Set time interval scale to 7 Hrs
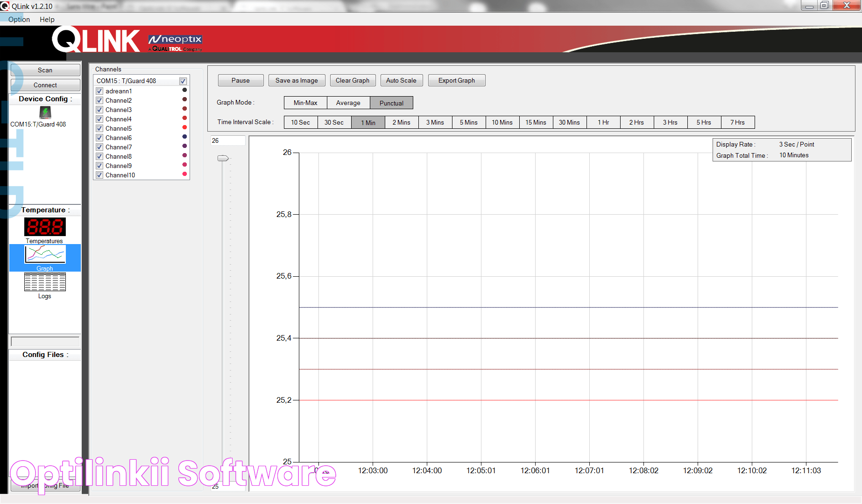 [x=738, y=122]
